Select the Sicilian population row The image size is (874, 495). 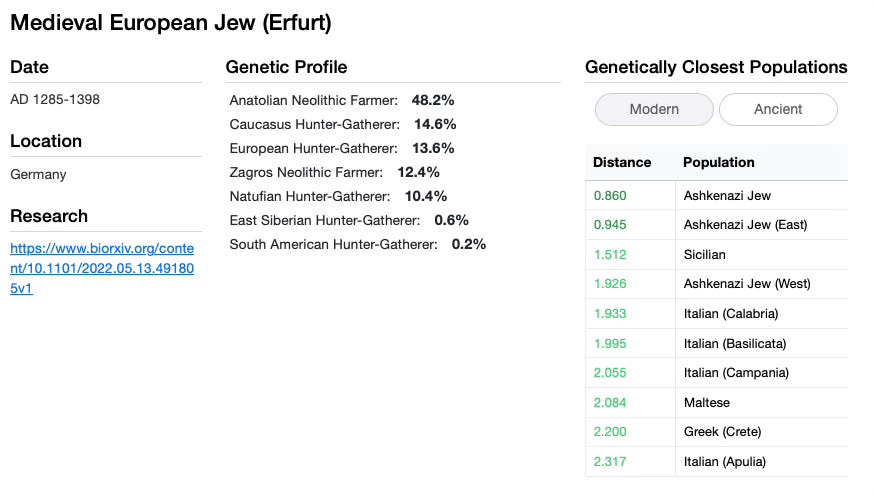(x=705, y=254)
